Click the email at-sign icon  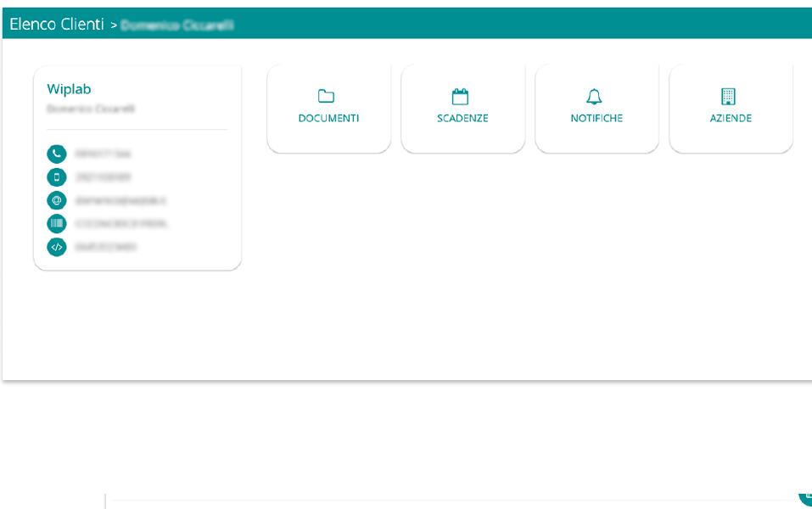57,200
